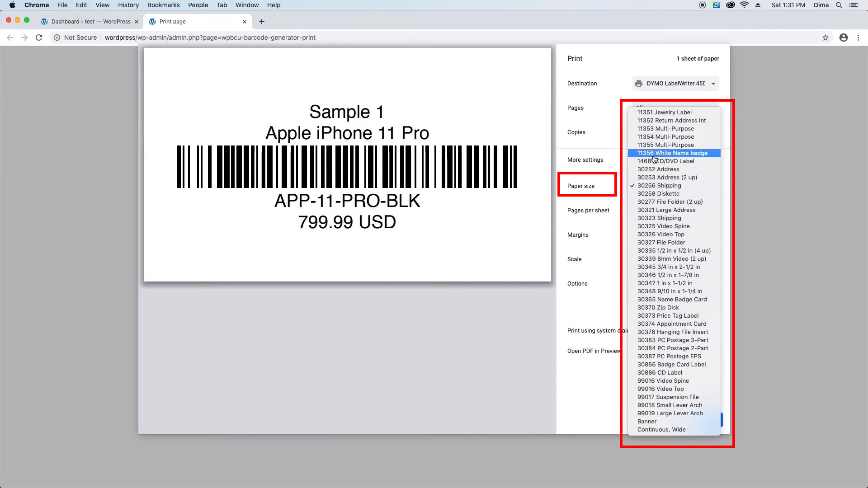Open the Window menu
Screen dimensions: 868x488
[247, 5]
